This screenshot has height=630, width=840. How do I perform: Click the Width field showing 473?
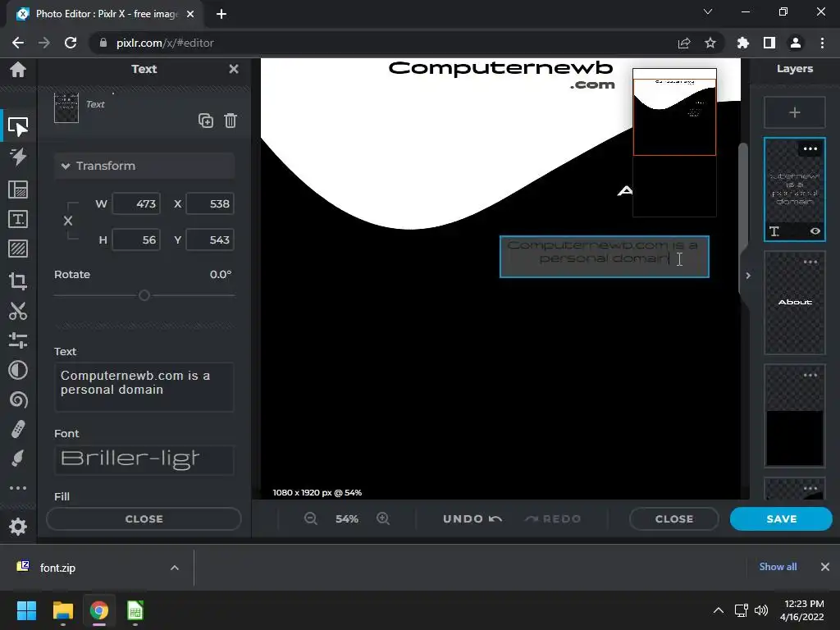(x=136, y=203)
